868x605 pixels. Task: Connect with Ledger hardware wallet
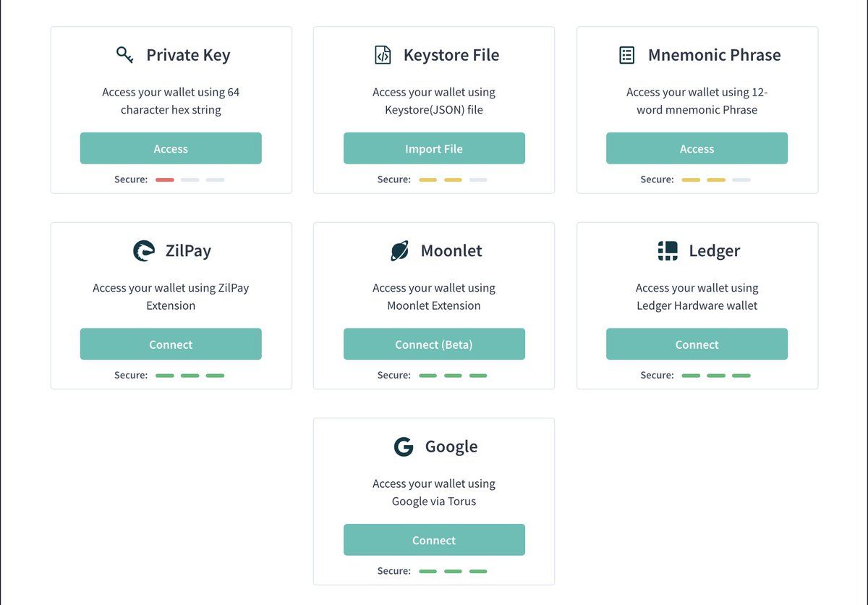[697, 344]
